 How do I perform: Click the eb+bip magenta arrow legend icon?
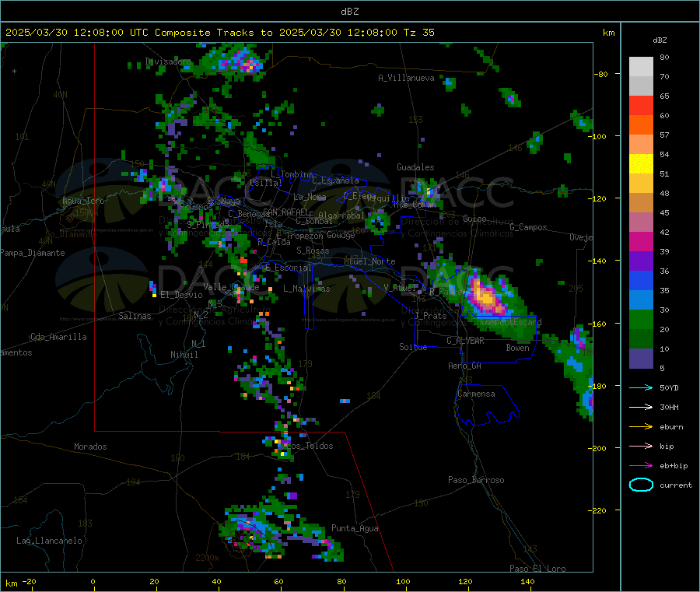pos(641,466)
